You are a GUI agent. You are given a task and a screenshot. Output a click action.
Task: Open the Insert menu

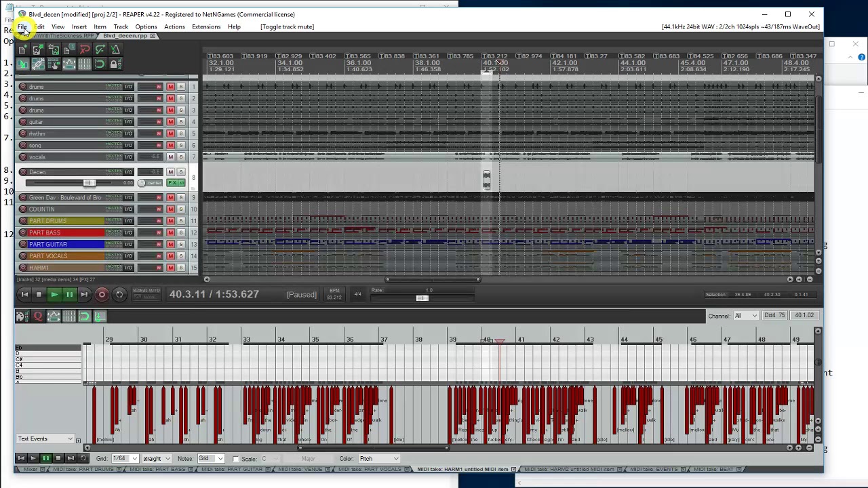tap(79, 26)
